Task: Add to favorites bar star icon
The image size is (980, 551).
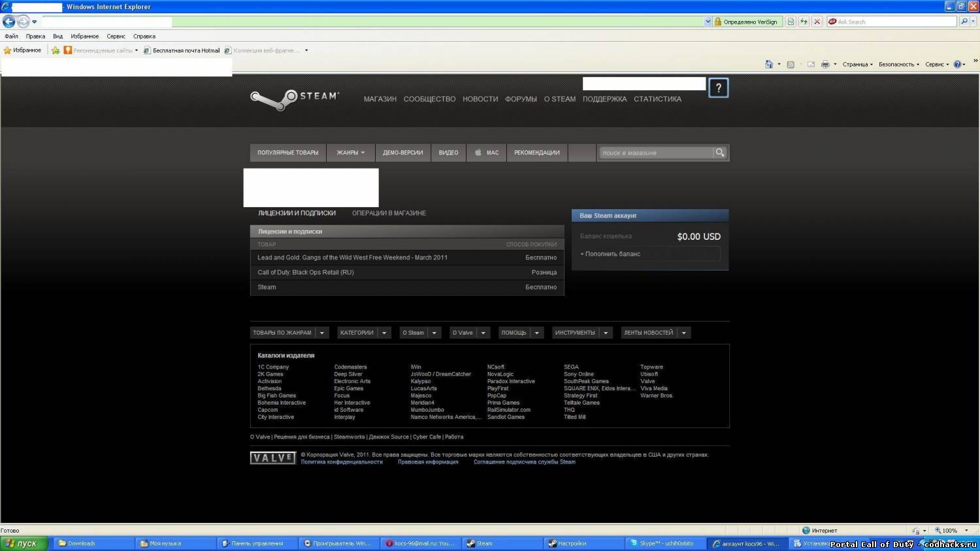Action: point(56,50)
